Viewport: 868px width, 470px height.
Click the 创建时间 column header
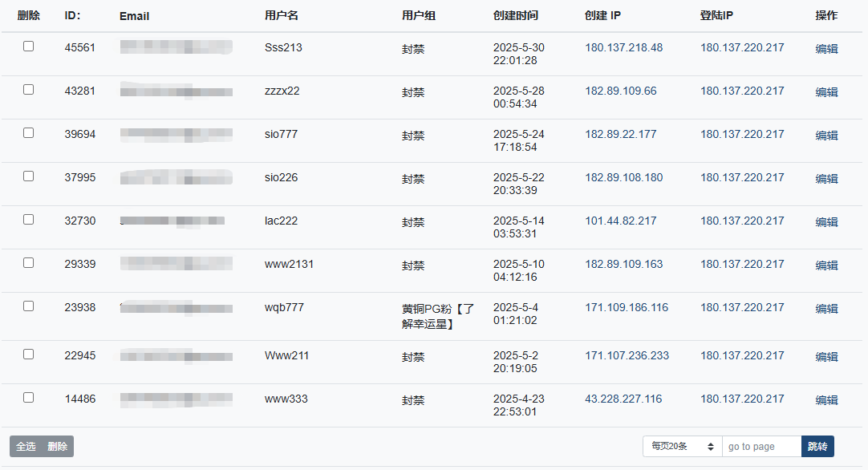(x=515, y=15)
